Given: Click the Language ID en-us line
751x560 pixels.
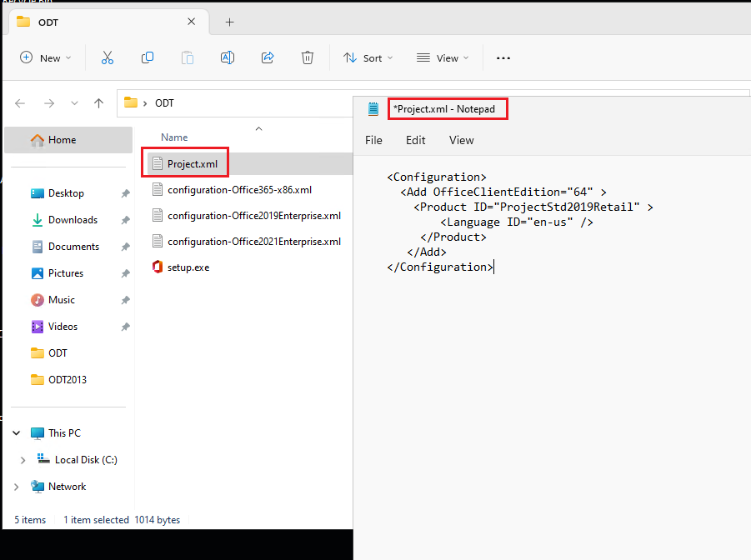Looking at the screenshot, I should click(x=517, y=222).
